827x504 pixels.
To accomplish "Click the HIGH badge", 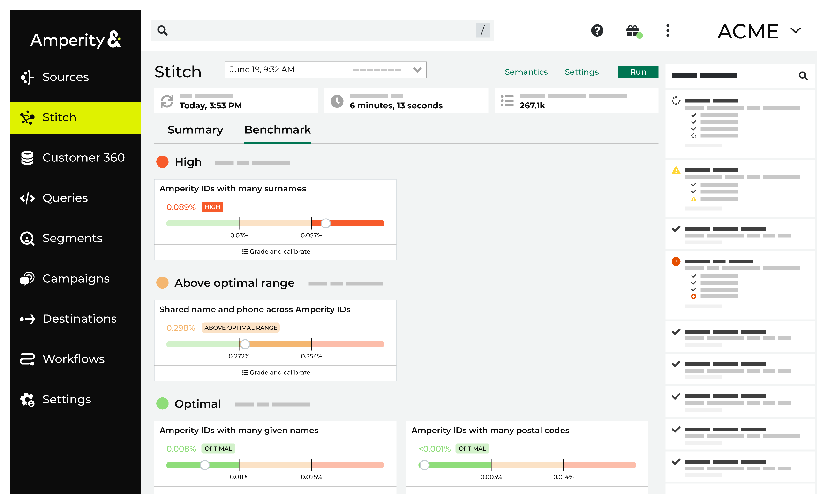I will pos(212,207).
